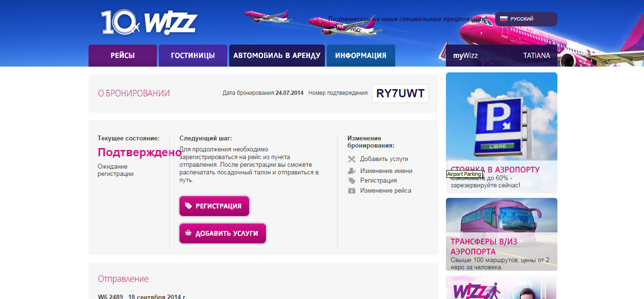Image resolution: width=644 pixels, height=299 pixels.
Task: Click the calendar icon beside Изменение рейса
Action: click(x=352, y=191)
